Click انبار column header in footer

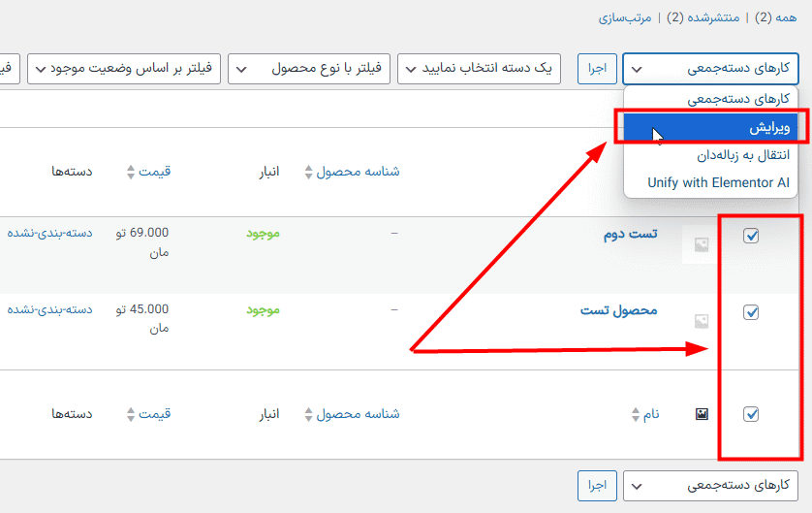pos(269,414)
